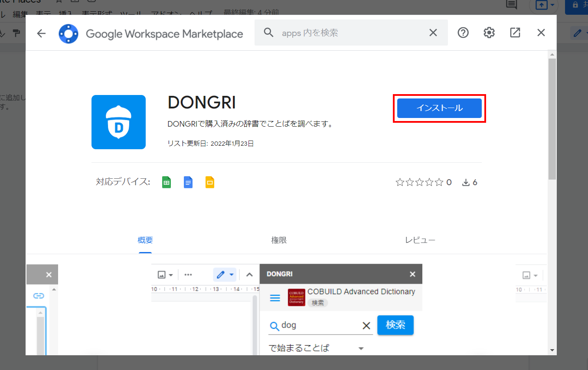Click the scrollbar down arrow

click(x=552, y=350)
